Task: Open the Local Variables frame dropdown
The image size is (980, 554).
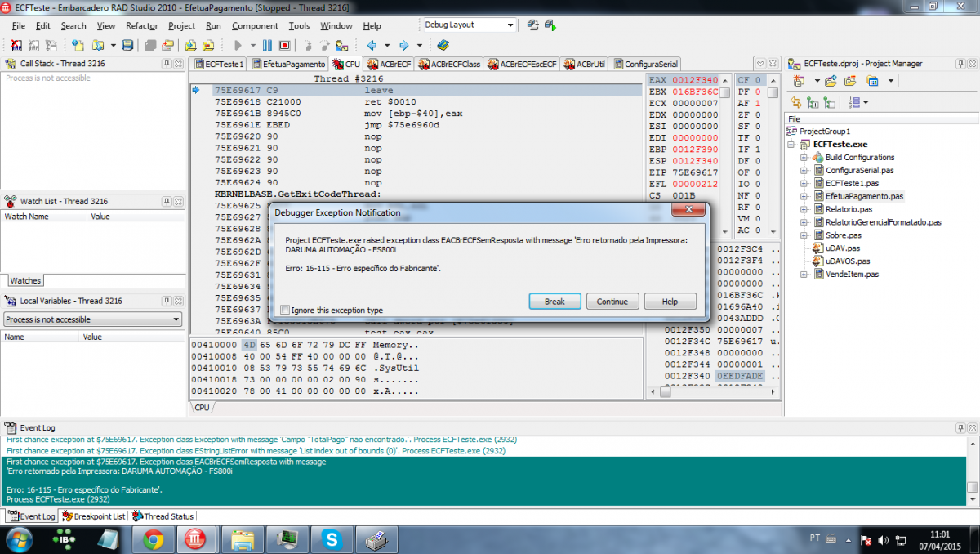Action: coord(176,319)
